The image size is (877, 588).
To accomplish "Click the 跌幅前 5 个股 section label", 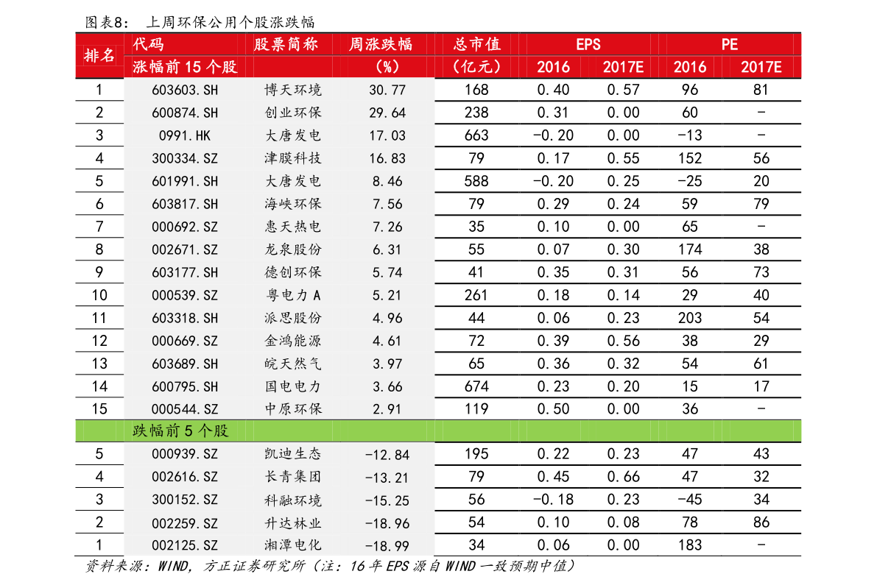I will pos(180,431).
